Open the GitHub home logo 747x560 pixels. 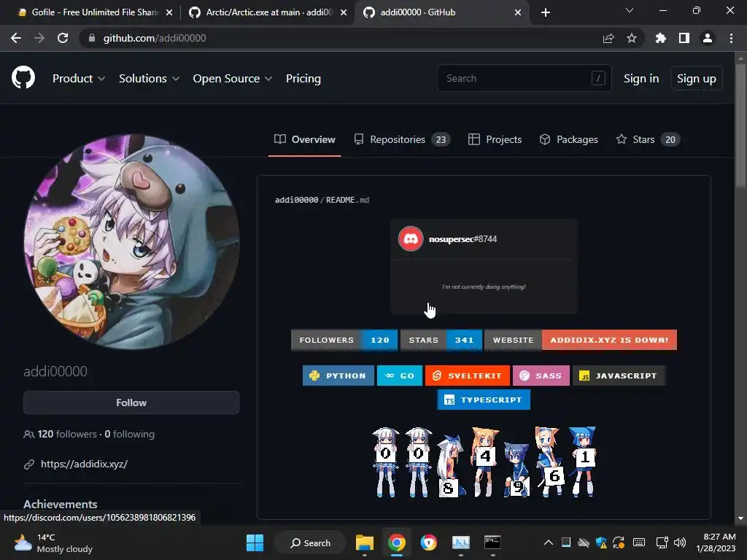[x=23, y=78]
